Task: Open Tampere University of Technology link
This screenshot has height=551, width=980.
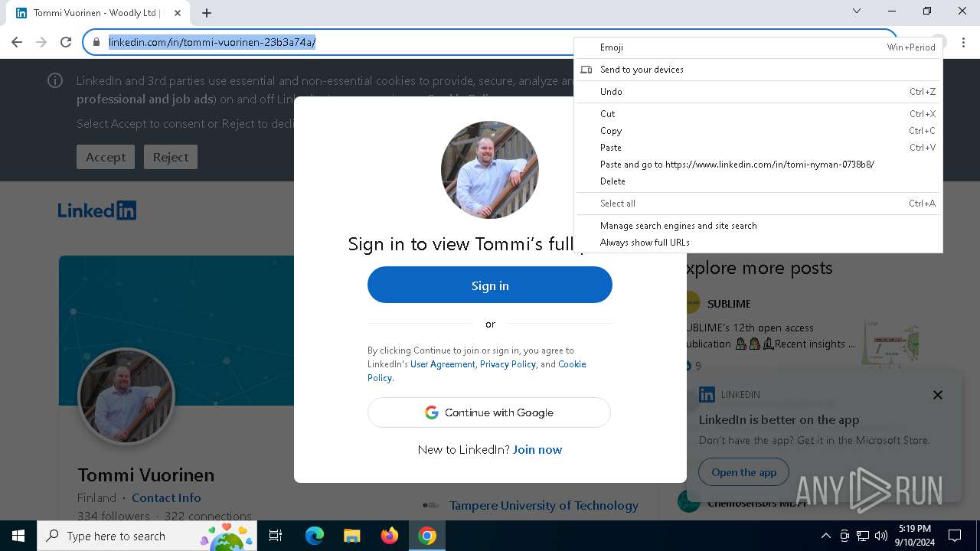Action: 544,505
